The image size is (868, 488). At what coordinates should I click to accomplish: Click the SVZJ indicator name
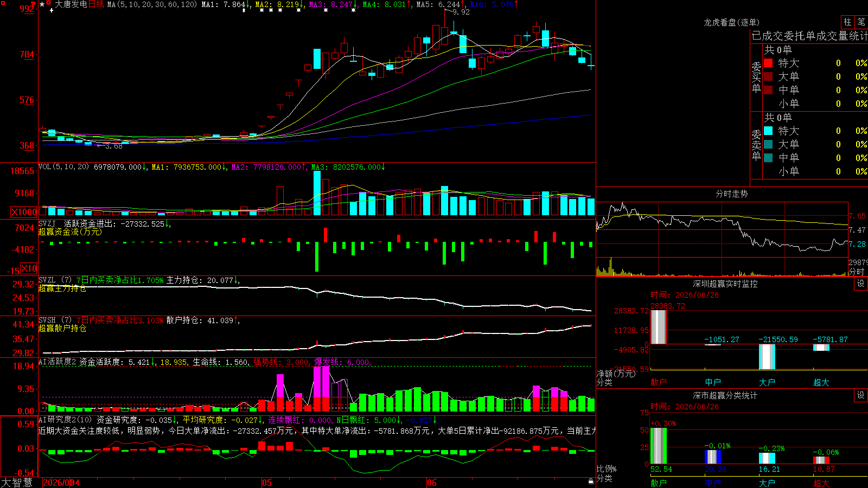[x=47, y=223]
